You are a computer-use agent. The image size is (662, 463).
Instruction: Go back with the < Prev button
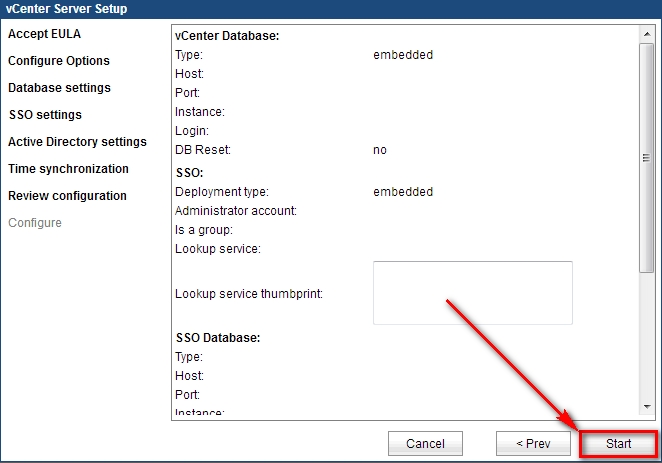[x=533, y=444]
